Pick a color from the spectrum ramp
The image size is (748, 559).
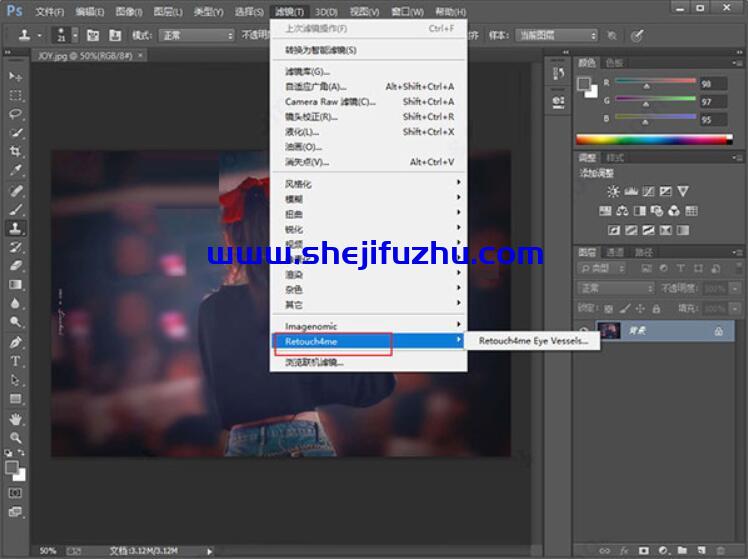point(654,139)
